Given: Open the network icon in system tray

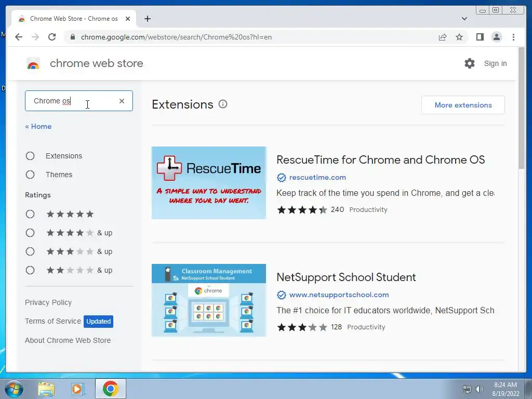Looking at the screenshot, I should pyautogui.click(x=467, y=389).
